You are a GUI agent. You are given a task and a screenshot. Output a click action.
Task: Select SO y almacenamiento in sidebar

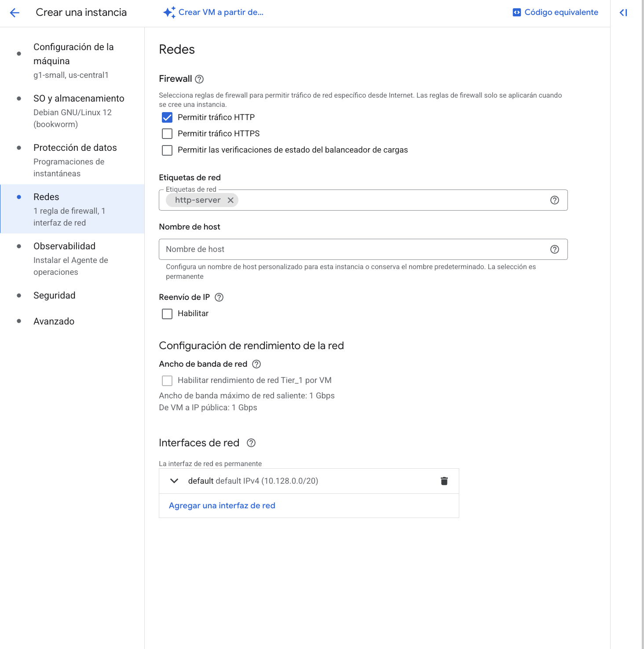tap(79, 98)
